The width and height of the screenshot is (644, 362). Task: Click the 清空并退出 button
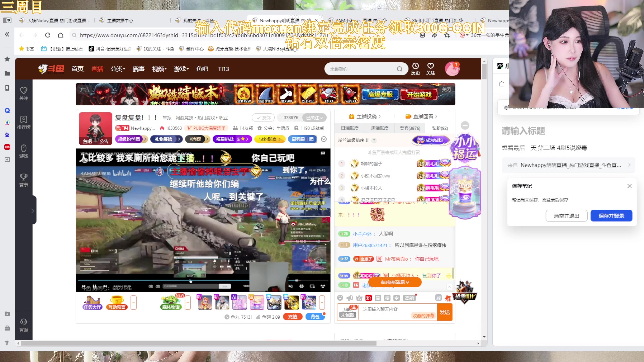tap(567, 216)
